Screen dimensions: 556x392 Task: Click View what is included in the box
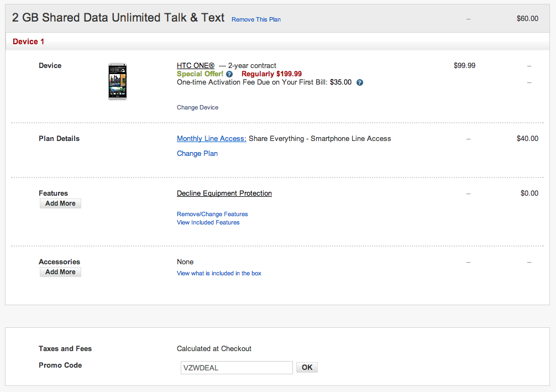219,273
